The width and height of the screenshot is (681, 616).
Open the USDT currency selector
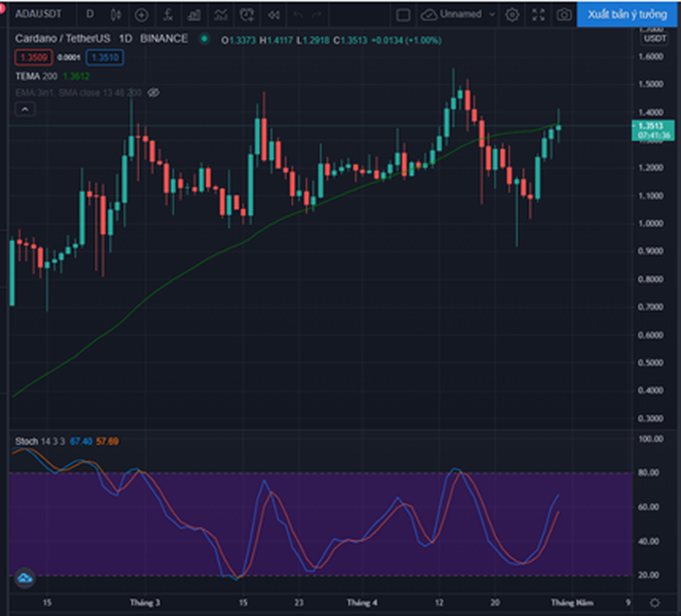pyautogui.click(x=653, y=38)
